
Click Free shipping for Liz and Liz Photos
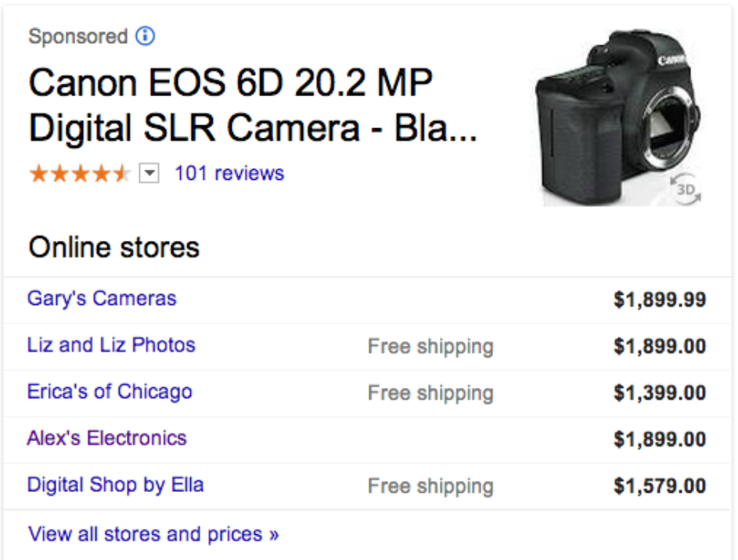430,346
